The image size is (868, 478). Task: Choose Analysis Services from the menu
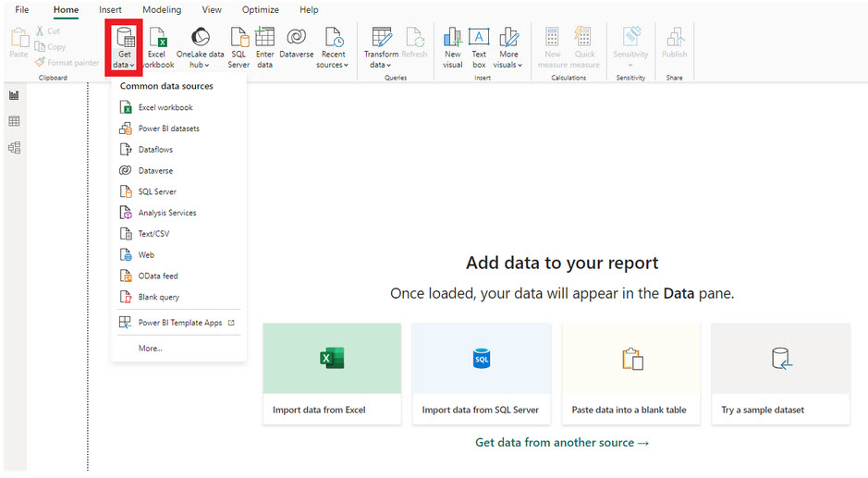click(x=178, y=213)
